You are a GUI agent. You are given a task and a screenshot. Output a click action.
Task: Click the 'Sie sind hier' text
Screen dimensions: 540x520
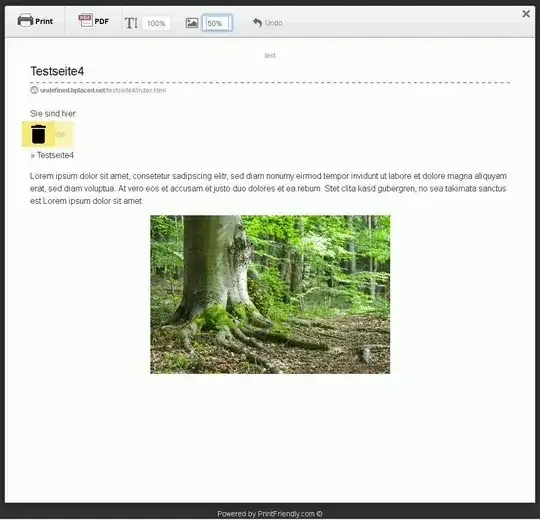53,113
